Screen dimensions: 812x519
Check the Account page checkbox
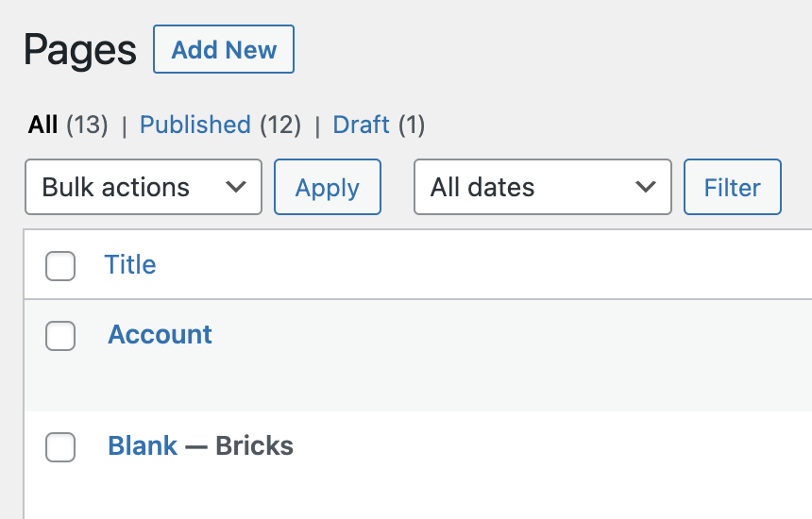point(60,336)
